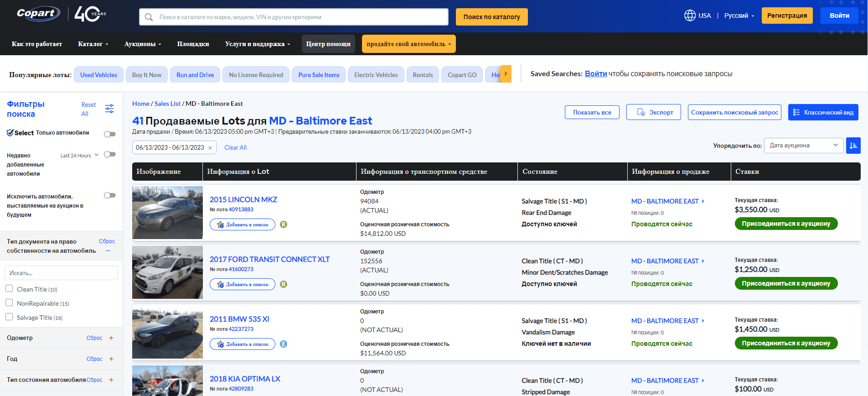Check the Salvage Title checkbox

9,317
